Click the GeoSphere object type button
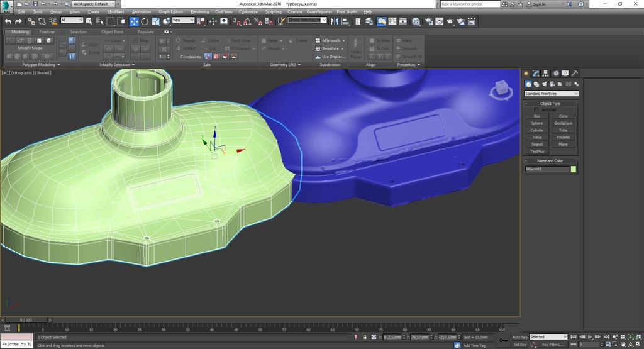The width and height of the screenshot is (644, 349). click(563, 123)
